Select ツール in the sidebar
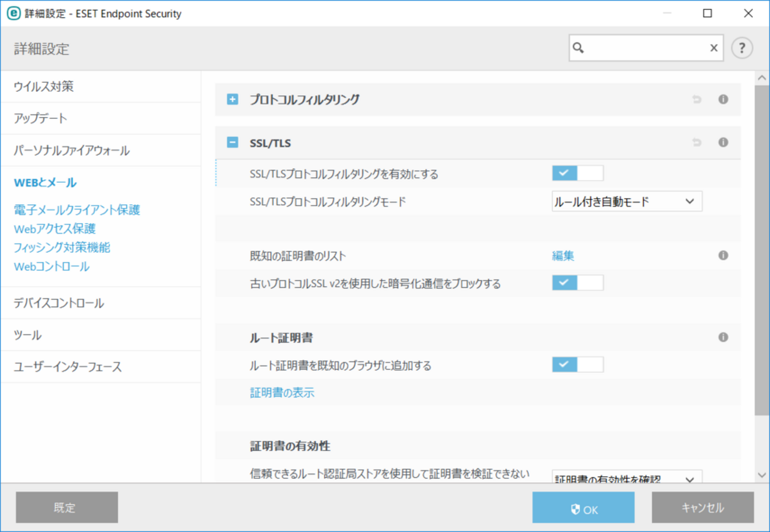 click(101, 336)
